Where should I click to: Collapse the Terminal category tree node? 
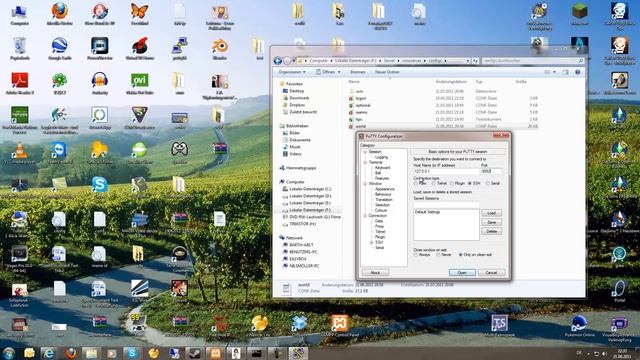coord(365,162)
